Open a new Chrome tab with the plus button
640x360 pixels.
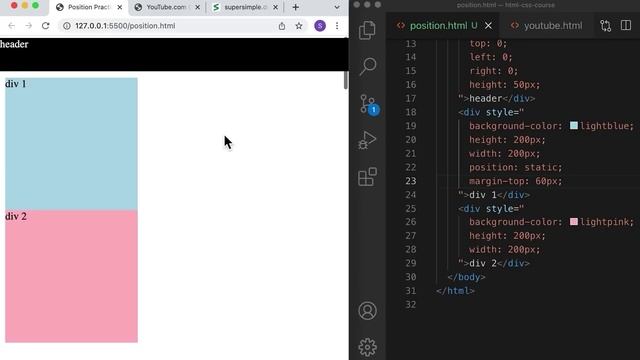(296, 7)
